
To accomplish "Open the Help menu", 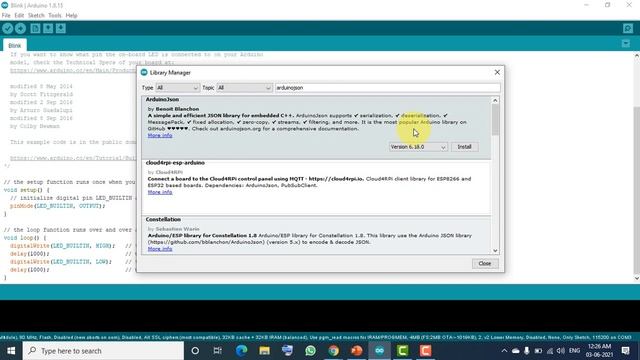I will point(71,16).
